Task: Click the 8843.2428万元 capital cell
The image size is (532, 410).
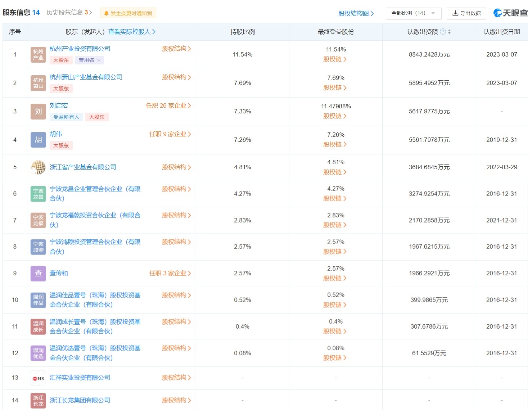Action: coord(429,55)
